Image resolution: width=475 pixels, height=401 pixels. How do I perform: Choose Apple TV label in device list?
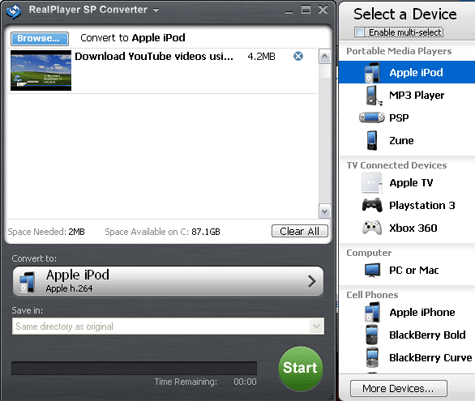pos(411,183)
